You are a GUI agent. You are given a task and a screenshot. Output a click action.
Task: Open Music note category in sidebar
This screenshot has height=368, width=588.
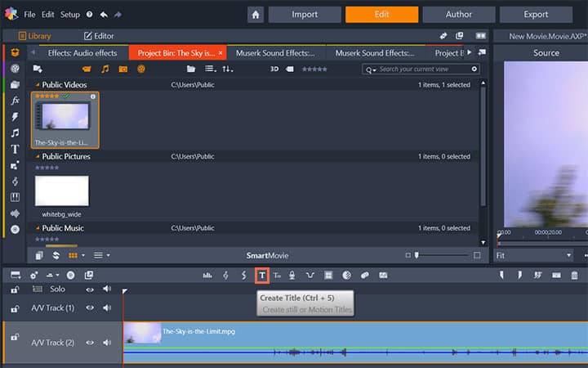tap(15, 133)
